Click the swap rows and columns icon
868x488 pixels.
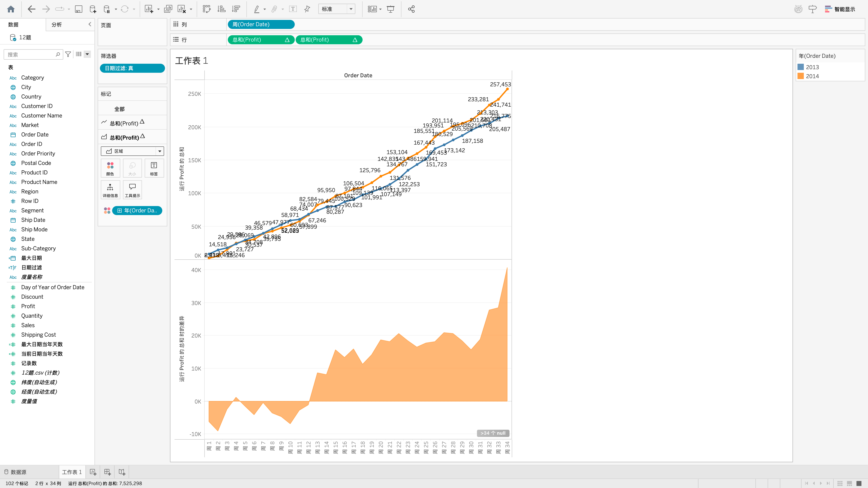pos(207,9)
